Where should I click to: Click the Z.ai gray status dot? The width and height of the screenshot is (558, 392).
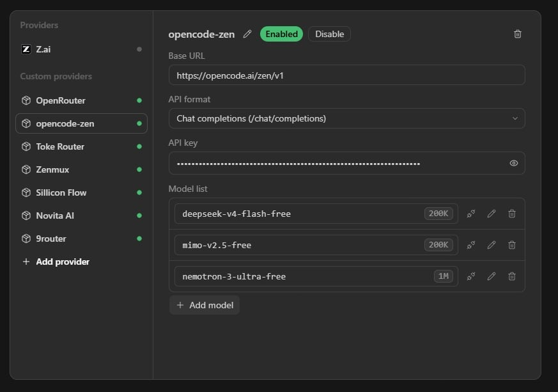click(139, 49)
